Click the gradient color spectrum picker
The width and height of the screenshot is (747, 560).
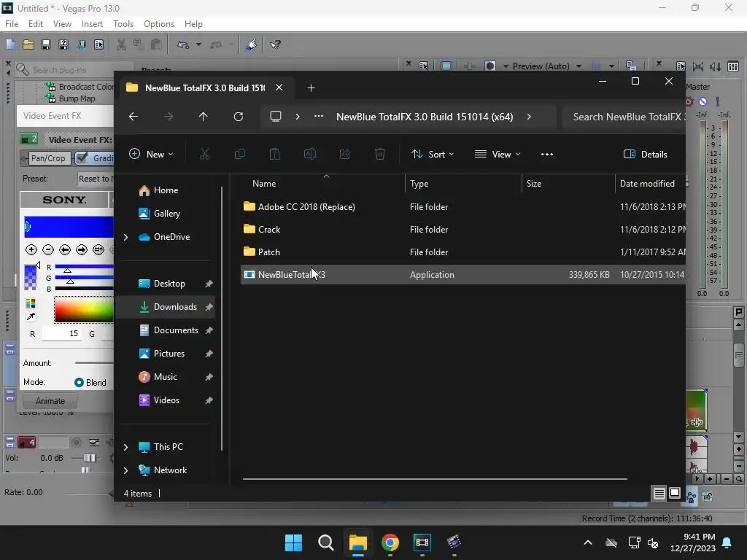(84, 310)
